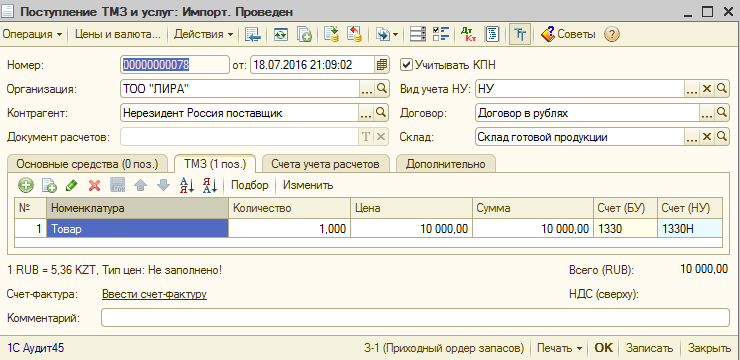Click magnifier icon beside Организация field
The image size is (740, 360).
[x=381, y=88]
